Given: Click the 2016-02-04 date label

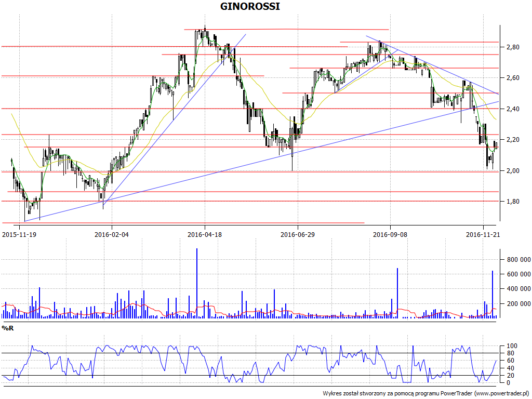Looking at the screenshot, I should [x=112, y=234].
